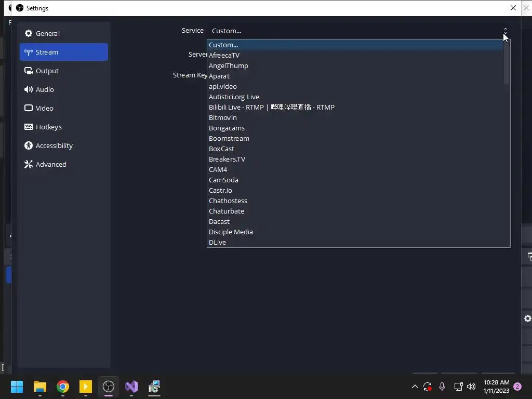Open the General settings section
The image size is (532, 399).
point(64,34)
